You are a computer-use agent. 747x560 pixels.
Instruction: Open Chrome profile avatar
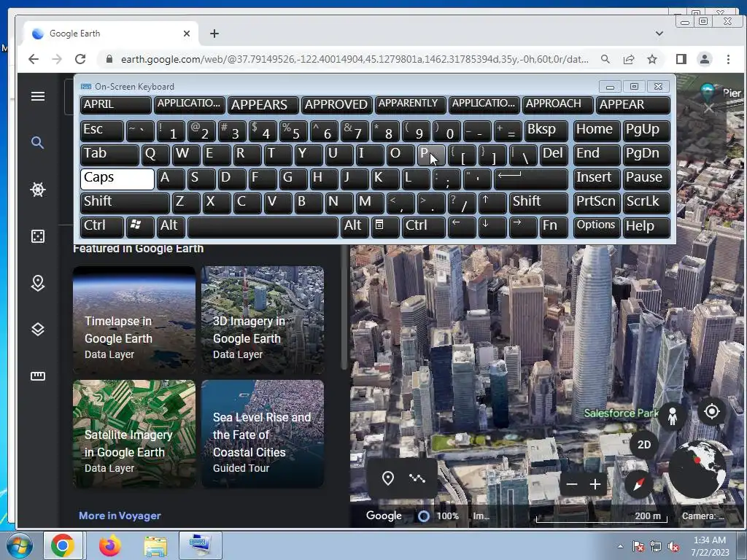click(x=705, y=59)
